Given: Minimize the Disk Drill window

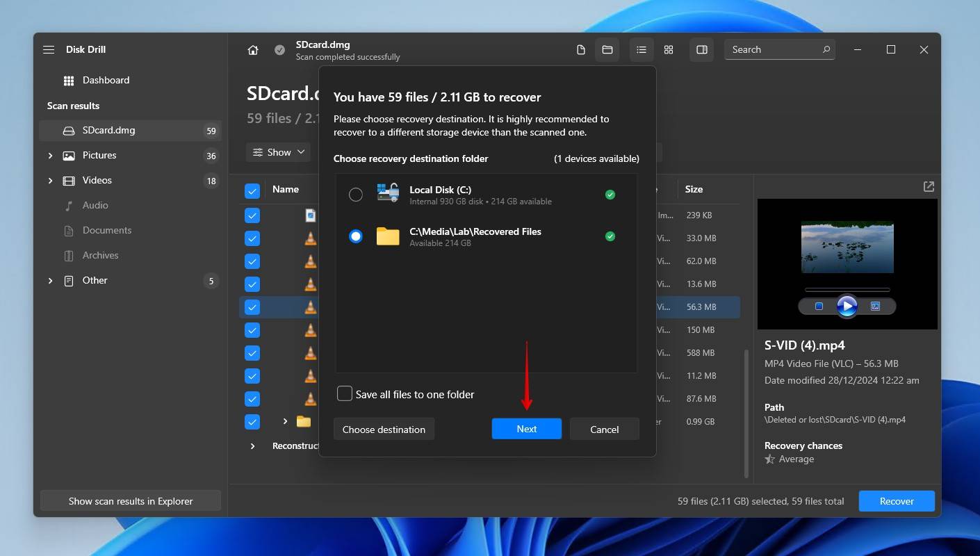Looking at the screenshot, I should (x=858, y=50).
